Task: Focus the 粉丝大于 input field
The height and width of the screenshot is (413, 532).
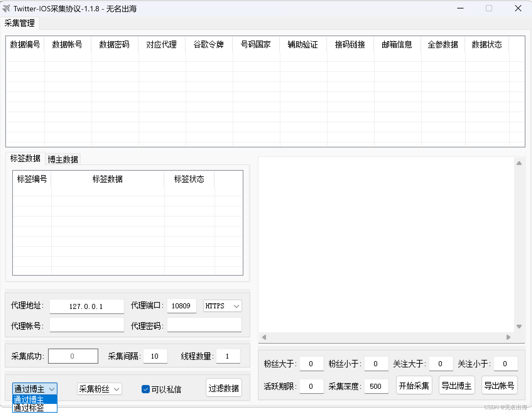Action: (x=312, y=364)
